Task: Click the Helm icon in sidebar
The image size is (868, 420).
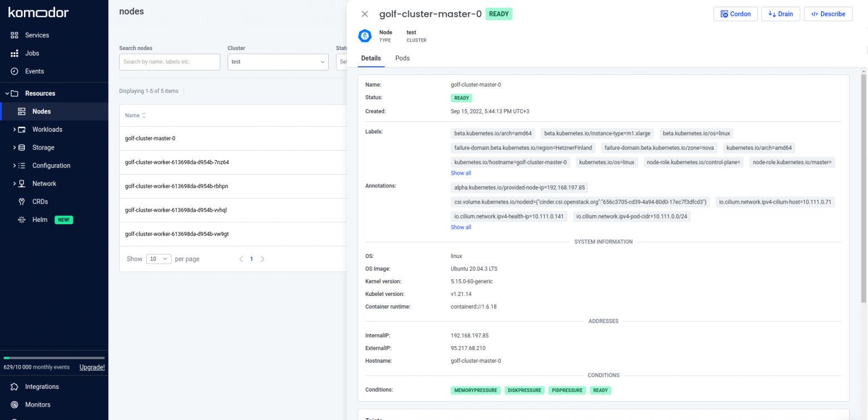Action: pyautogui.click(x=22, y=220)
